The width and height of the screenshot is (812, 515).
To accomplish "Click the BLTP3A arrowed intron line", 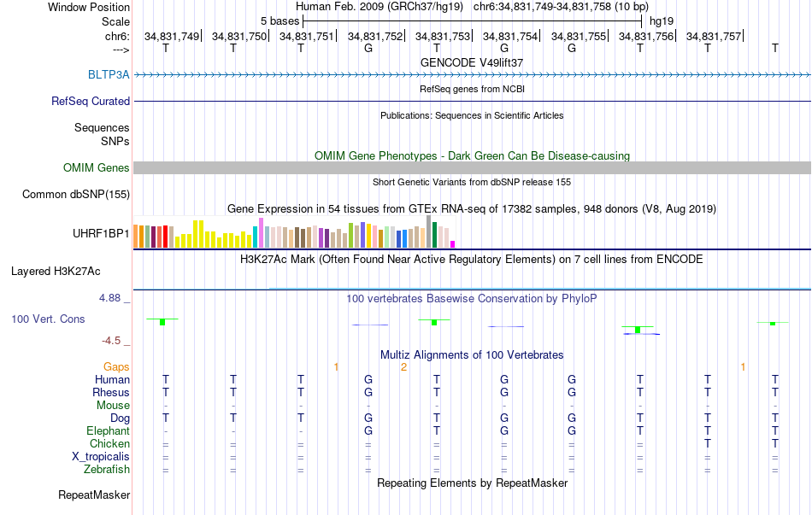I will click(x=473, y=75).
